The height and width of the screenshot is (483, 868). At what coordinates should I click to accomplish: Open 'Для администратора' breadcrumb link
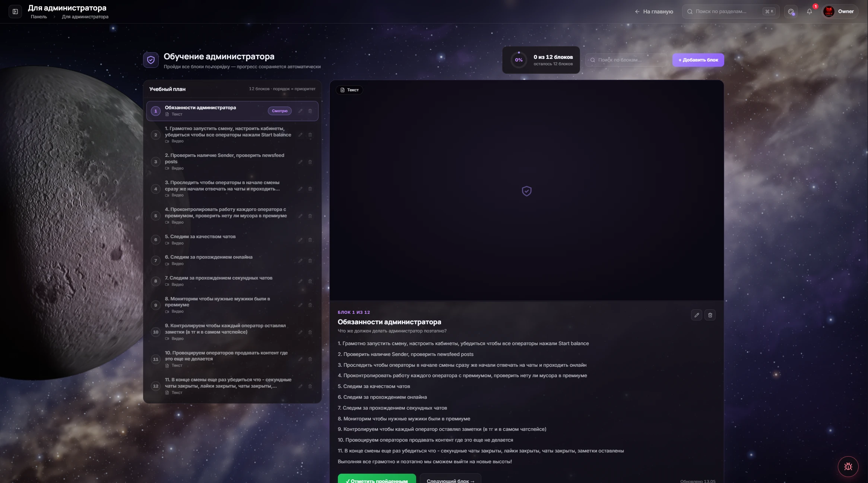point(85,17)
